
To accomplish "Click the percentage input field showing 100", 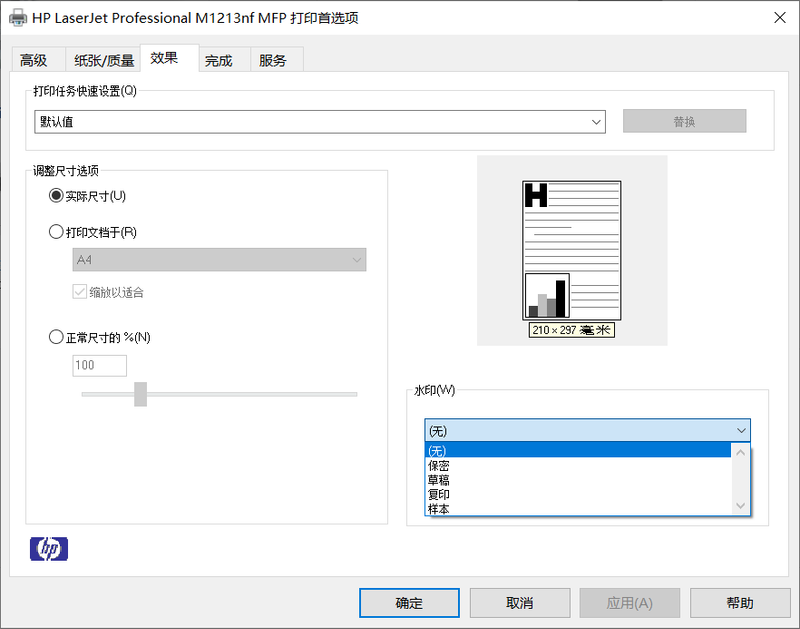I will pos(98,365).
